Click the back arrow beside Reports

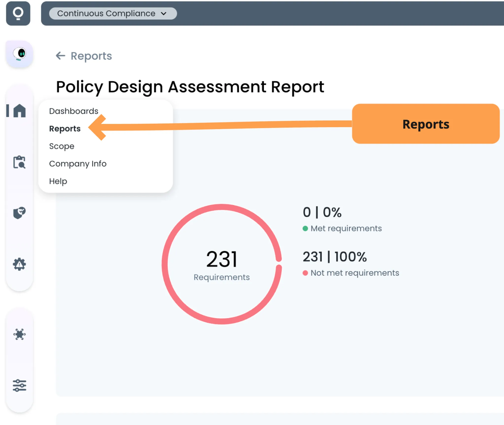pos(60,56)
